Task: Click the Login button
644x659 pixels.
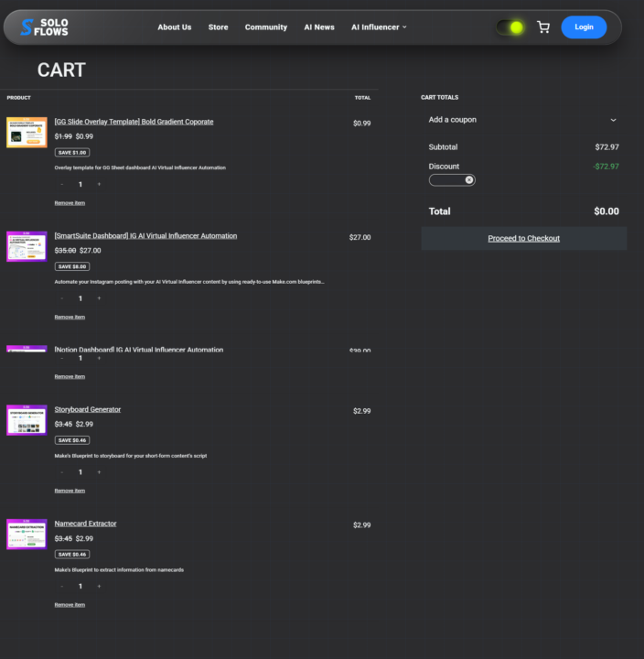Action: click(x=584, y=27)
